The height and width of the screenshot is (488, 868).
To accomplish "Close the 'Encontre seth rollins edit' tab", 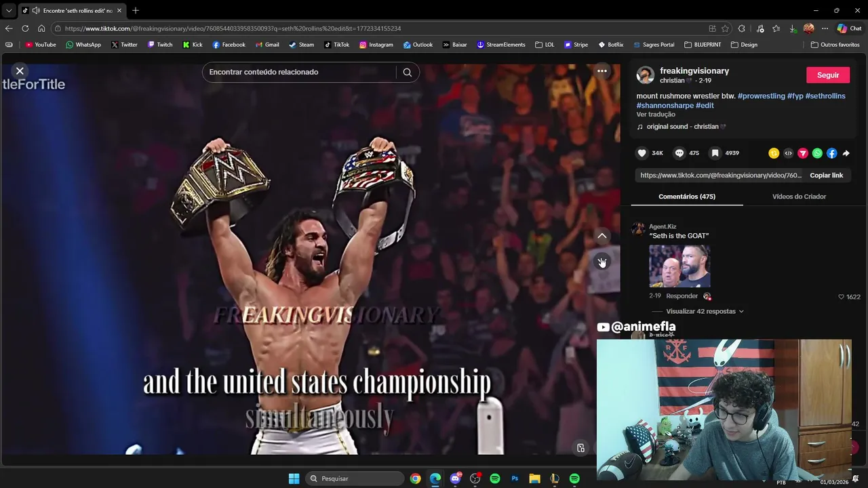I will (119, 10).
